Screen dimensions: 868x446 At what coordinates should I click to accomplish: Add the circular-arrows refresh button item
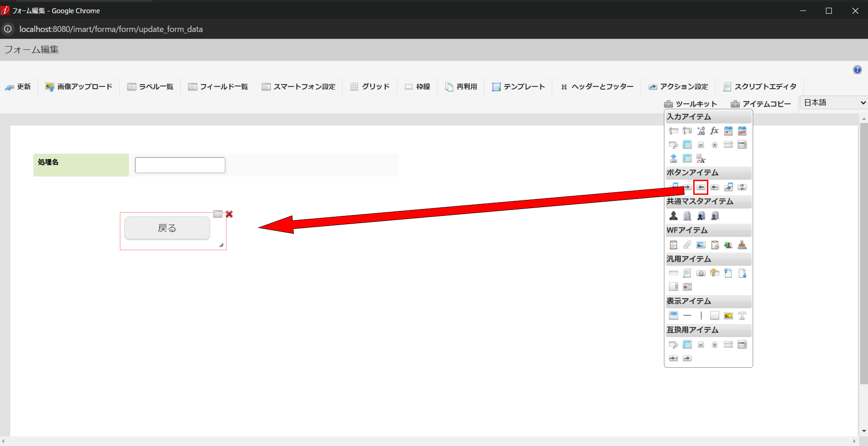click(742, 187)
